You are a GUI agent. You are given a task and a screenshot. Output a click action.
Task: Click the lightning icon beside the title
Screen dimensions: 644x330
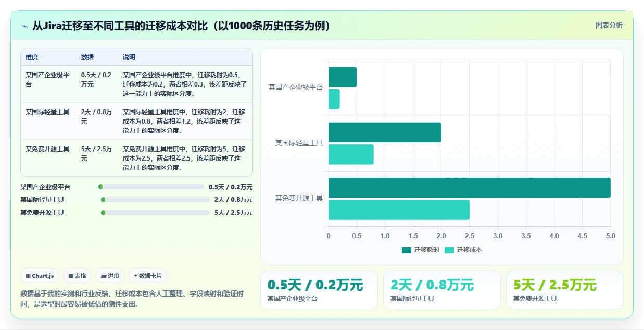25,26
